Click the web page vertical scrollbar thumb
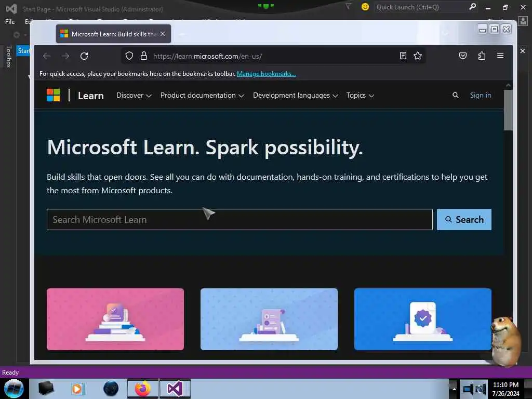Screen dimensions: 532x399 point(508,110)
